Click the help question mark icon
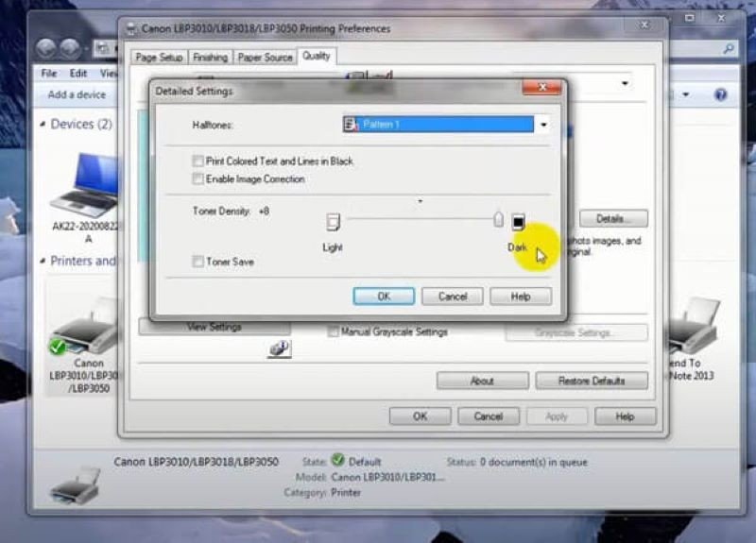Screen dimensions: 756x543 click(x=720, y=94)
